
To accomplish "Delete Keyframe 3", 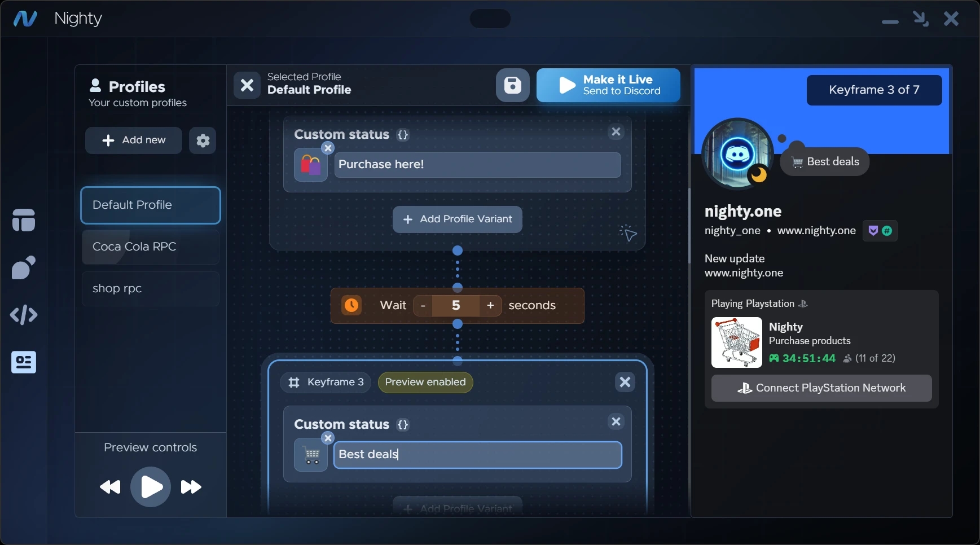I will [625, 382].
